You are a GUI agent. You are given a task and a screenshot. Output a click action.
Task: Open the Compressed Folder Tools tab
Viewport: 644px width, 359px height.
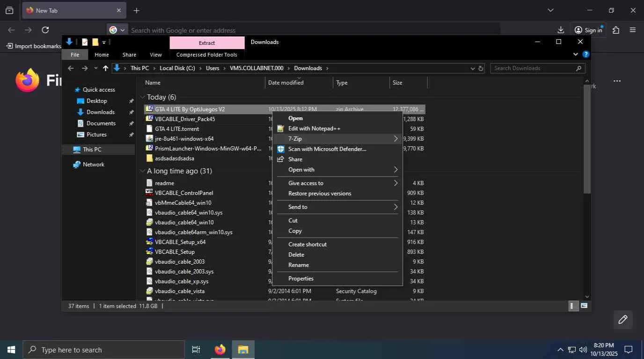[x=207, y=55]
